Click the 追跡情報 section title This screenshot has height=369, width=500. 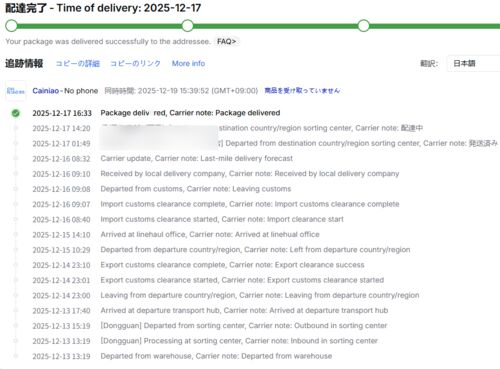coord(24,63)
